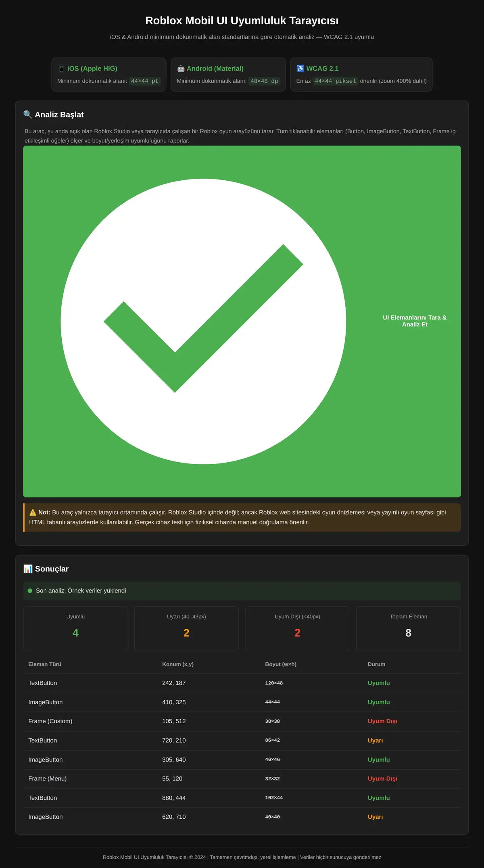Click the '720, 210' position cell
Screen dimensions: 484x868
(174, 741)
